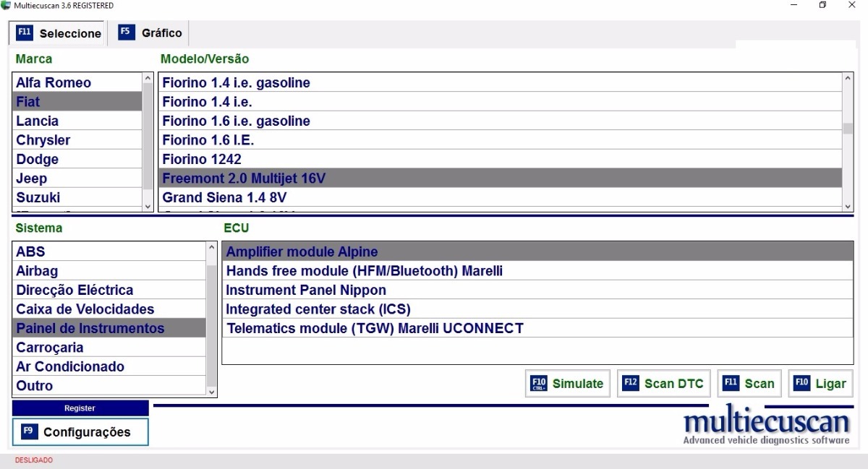This screenshot has width=868, height=469.
Task: Select model Fiorino 1.6 i.e. gasoline
Action: (501, 121)
